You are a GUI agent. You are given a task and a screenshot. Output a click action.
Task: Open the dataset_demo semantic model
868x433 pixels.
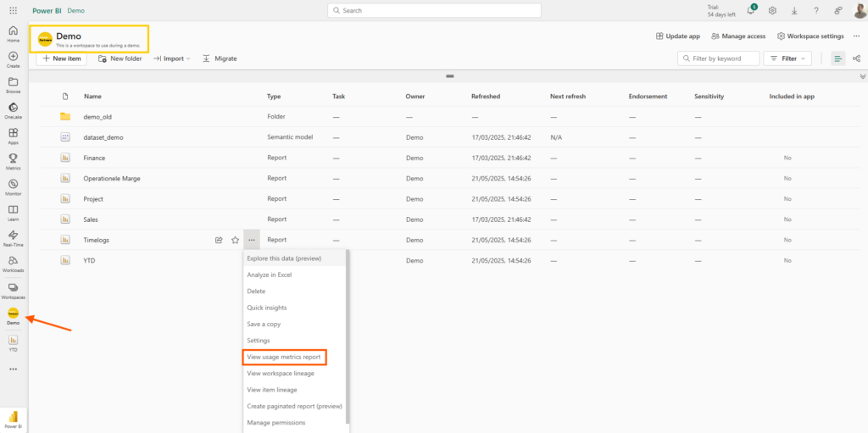tap(103, 137)
